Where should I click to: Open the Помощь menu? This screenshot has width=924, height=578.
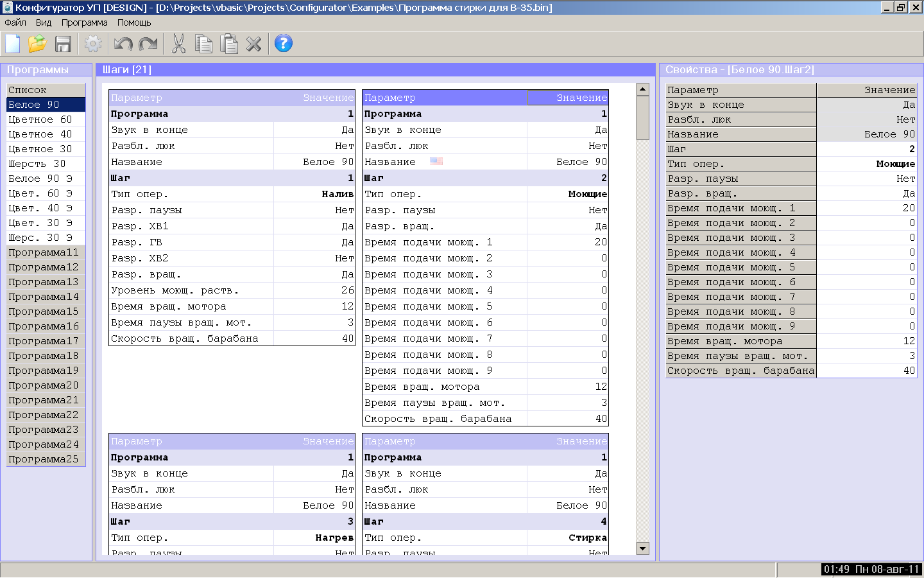pyautogui.click(x=134, y=22)
